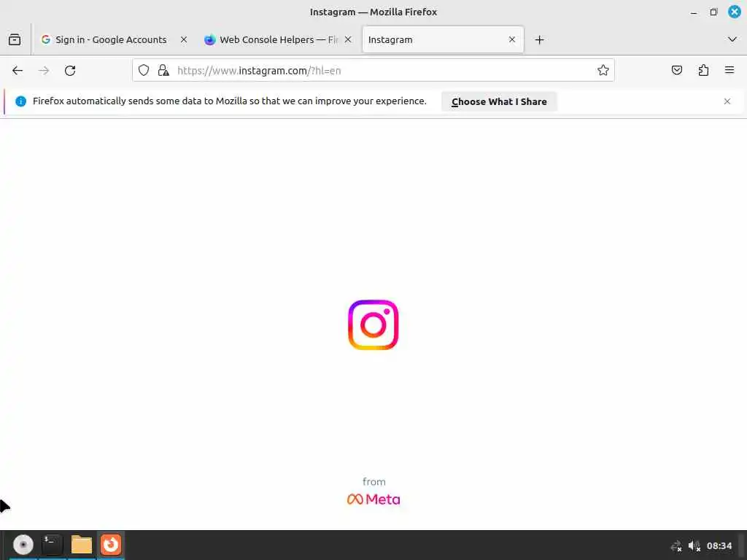Viewport: 747px width, 560px height.
Task: Minimize the Firefox window
Action: pyautogui.click(x=694, y=12)
